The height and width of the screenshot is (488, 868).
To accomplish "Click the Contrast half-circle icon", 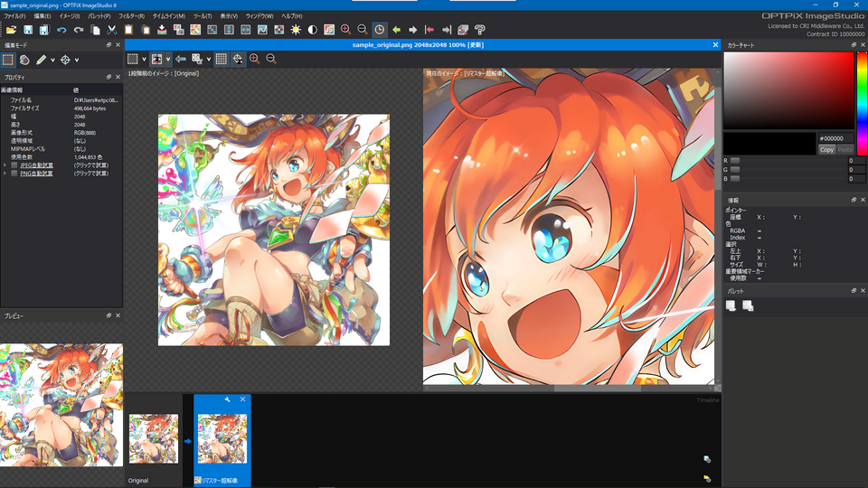I will click(x=312, y=30).
